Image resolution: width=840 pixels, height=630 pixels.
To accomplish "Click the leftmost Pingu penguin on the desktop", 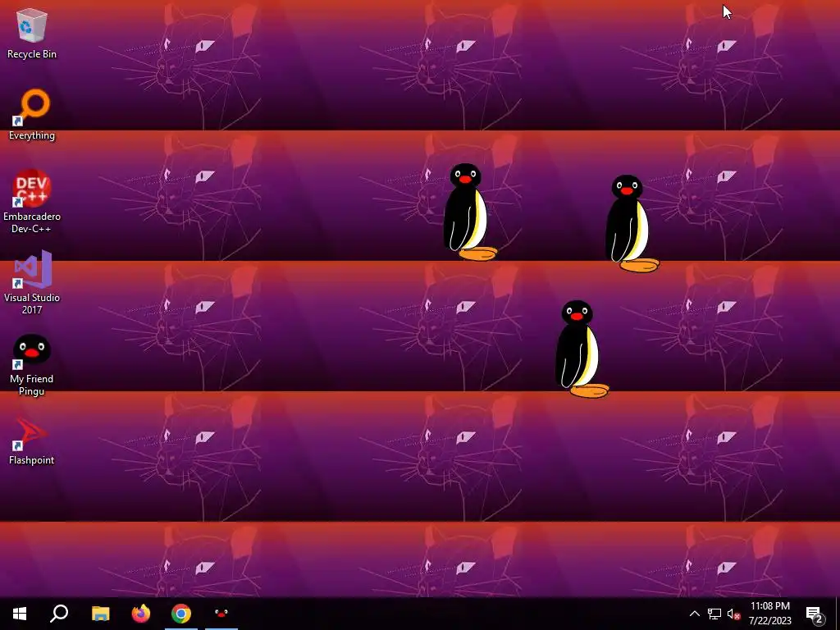I will [x=468, y=212].
